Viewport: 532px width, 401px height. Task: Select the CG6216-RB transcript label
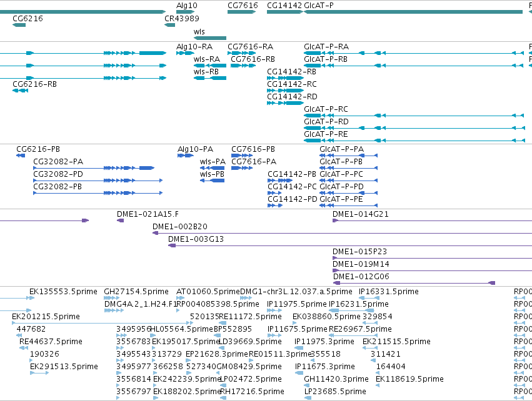(x=34, y=84)
